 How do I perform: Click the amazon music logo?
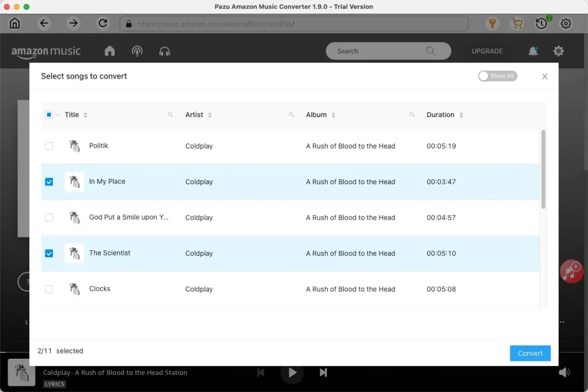(x=46, y=51)
